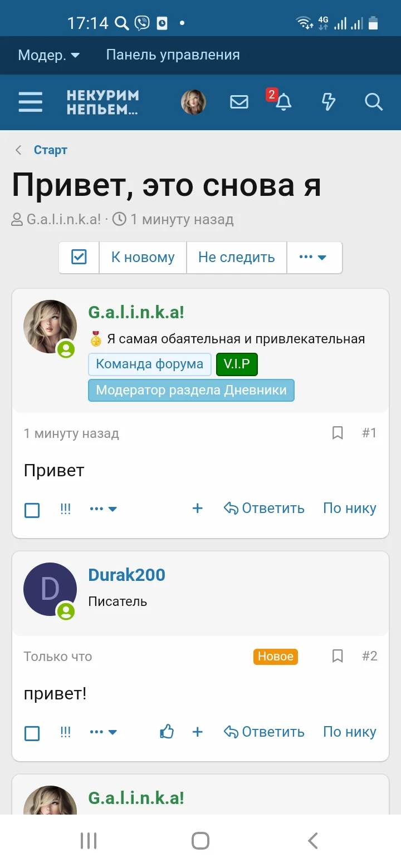Open notifications bell with 2 badge
Image resolution: width=401 pixels, height=868 pixels.
point(283,101)
